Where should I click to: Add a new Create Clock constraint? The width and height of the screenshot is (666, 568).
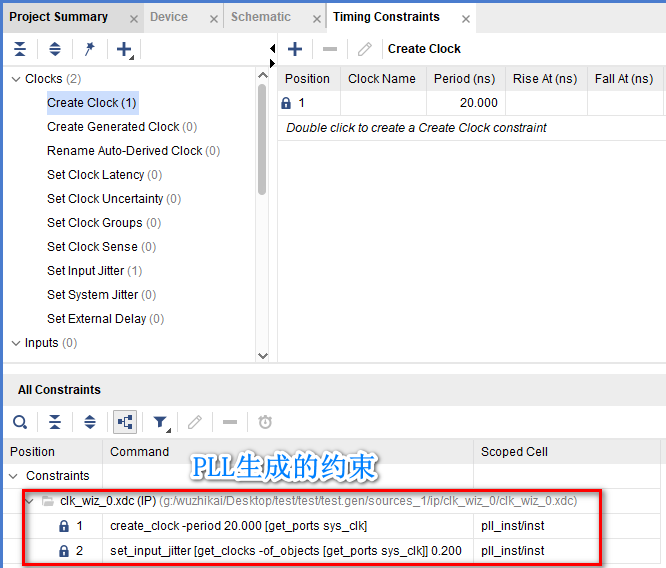coord(295,49)
